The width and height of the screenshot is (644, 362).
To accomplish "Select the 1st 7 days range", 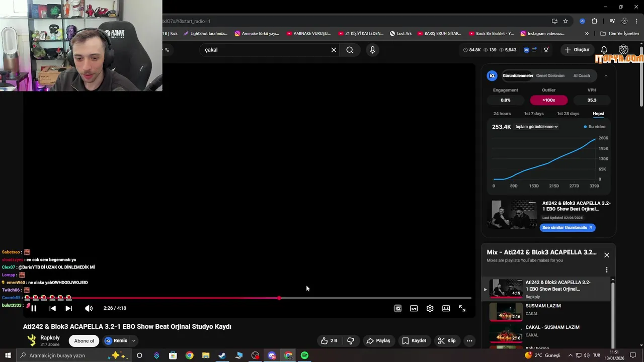I will pos(534,114).
